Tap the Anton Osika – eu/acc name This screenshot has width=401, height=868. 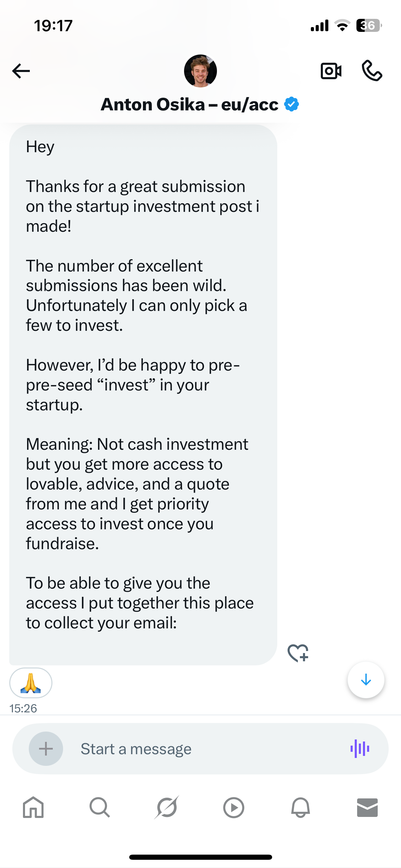[x=190, y=105]
